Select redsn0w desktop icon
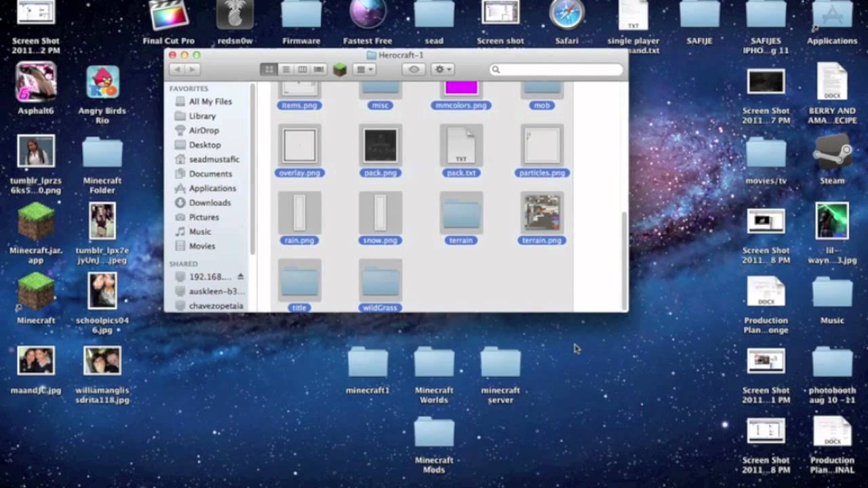Screen dimensions: 868x488 point(235,15)
